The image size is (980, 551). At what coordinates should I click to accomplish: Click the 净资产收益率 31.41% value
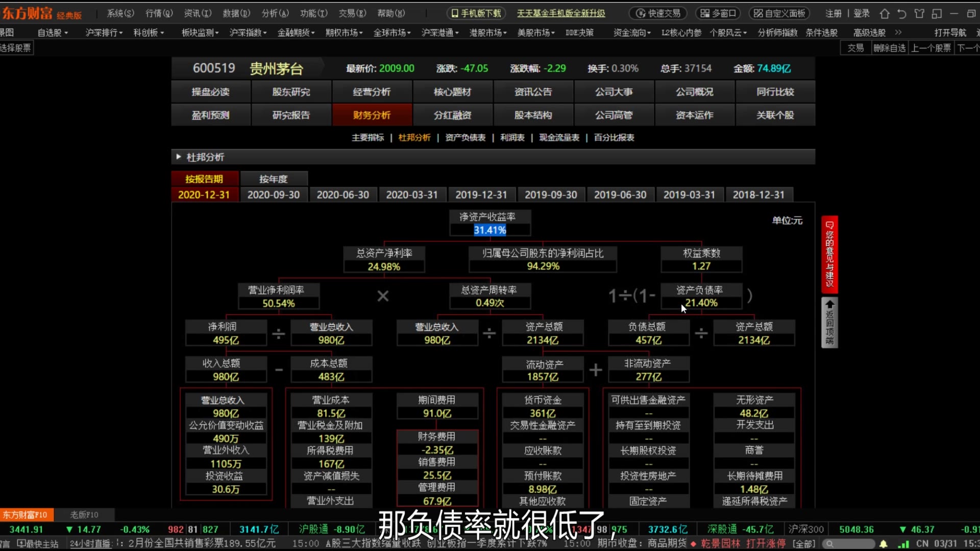[490, 230]
